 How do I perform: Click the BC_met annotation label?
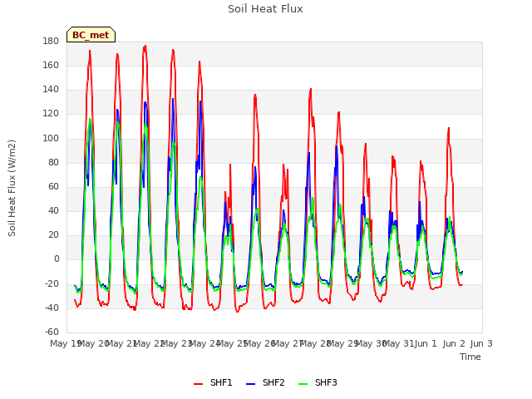tap(91, 35)
